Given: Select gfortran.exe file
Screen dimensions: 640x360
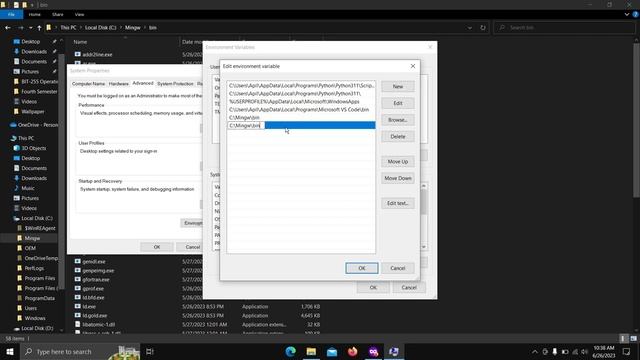Looking at the screenshot, I should [x=96, y=280].
